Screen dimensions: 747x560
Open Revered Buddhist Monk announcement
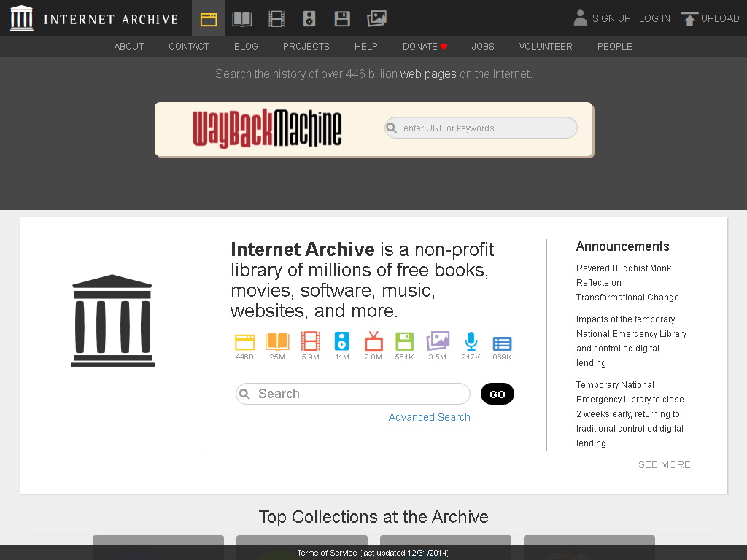(x=627, y=283)
